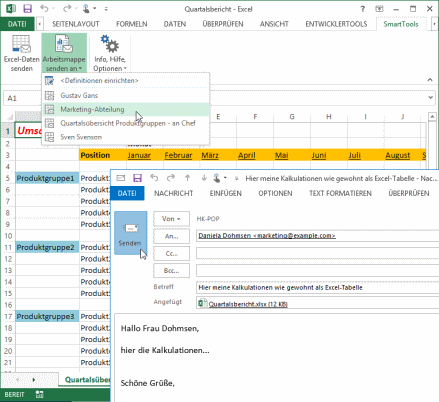Open Info, Hilfe, Optionen menu
The image size is (439, 402).
coord(110,53)
